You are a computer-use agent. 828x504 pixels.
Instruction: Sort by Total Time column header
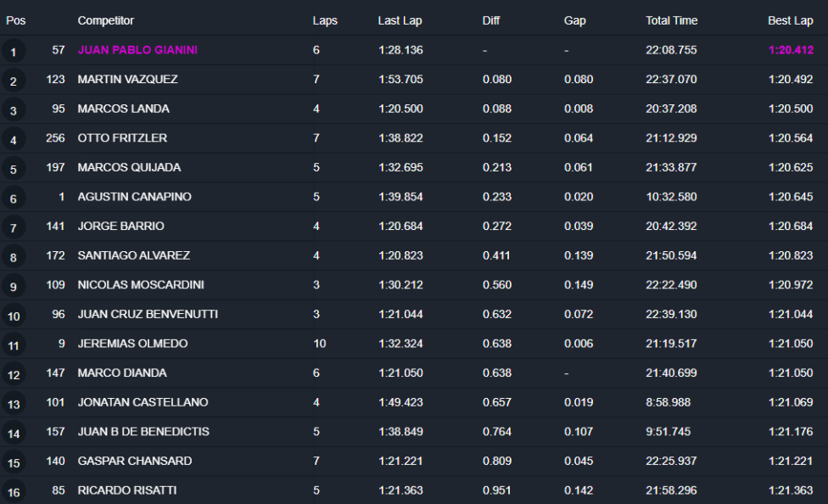coord(671,20)
